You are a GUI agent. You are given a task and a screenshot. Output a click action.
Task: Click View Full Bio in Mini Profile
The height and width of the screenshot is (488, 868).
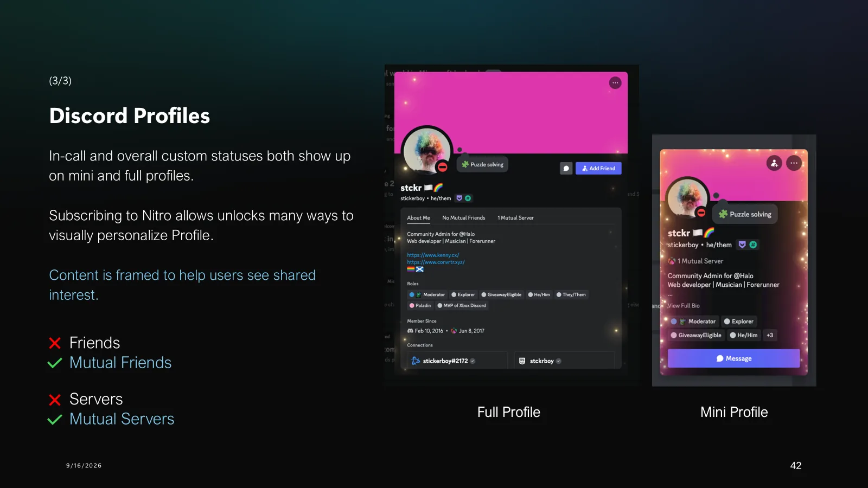(684, 306)
